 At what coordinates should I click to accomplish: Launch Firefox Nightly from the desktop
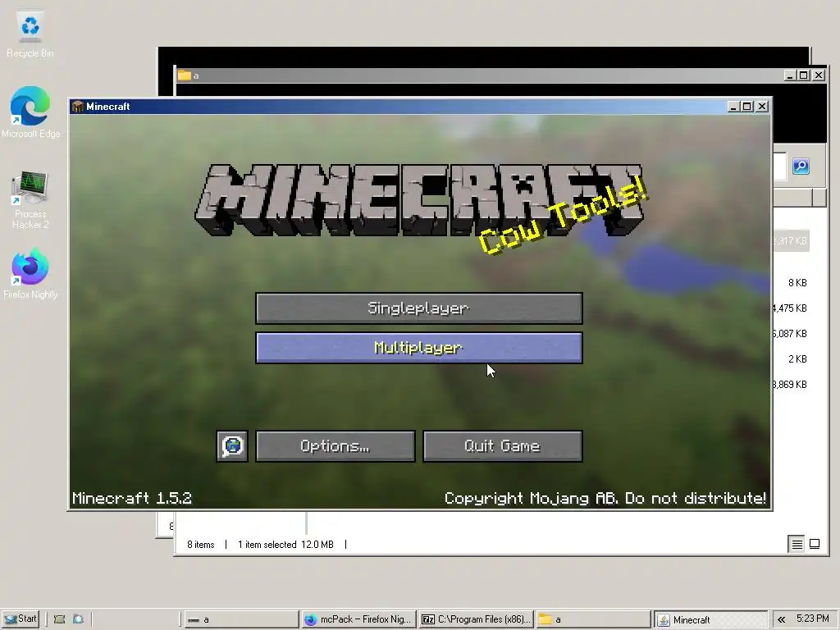[30, 273]
